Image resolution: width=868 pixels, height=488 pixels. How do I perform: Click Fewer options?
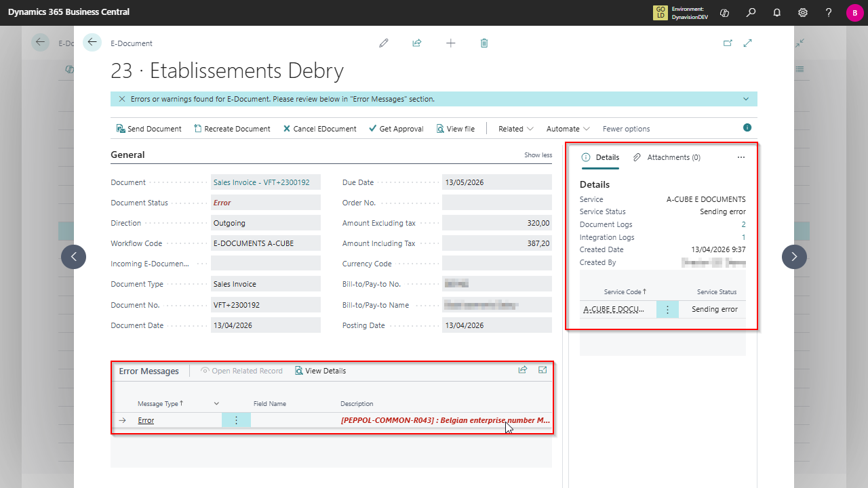(627, 129)
